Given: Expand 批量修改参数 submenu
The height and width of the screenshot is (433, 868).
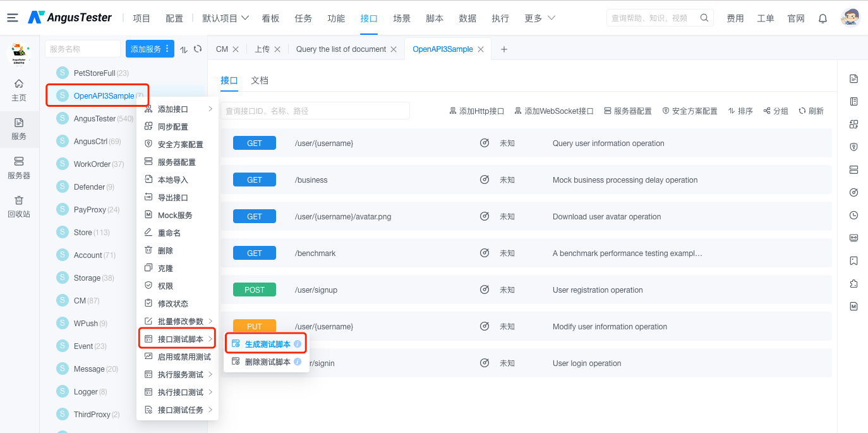Looking at the screenshot, I should click(210, 322).
